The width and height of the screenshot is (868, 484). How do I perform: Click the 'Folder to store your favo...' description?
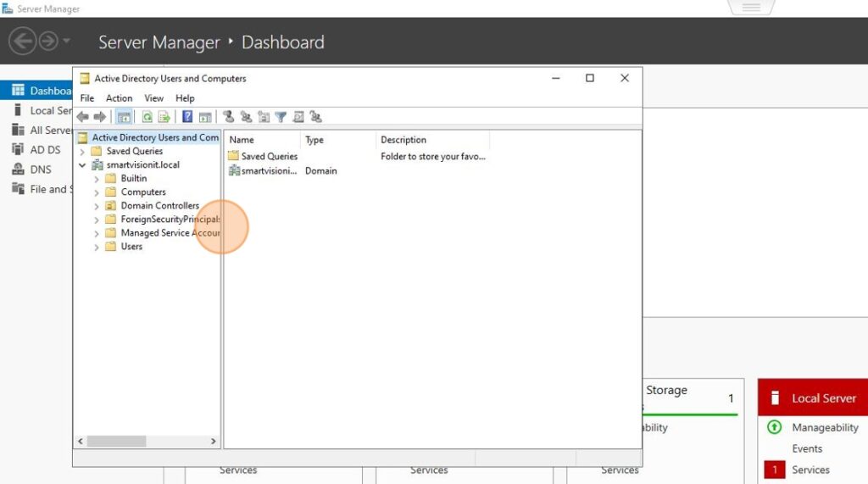coord(433,156)
